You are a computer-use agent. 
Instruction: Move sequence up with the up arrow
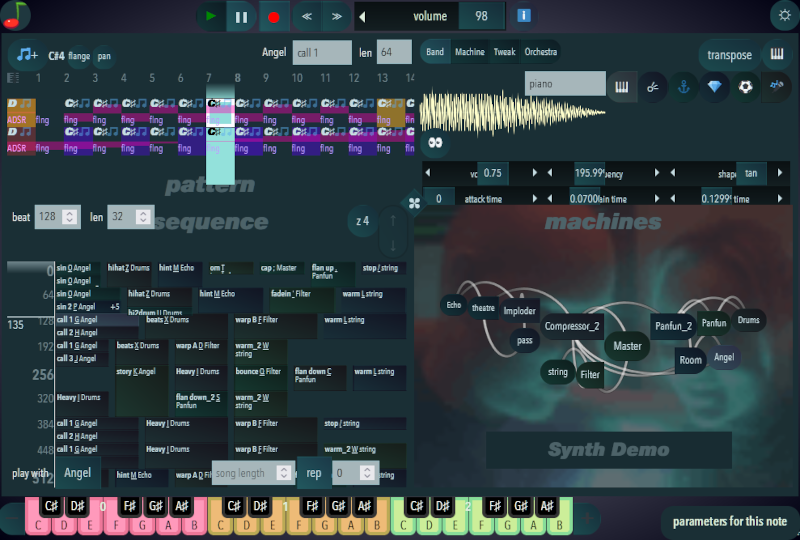tap(393, 221)
